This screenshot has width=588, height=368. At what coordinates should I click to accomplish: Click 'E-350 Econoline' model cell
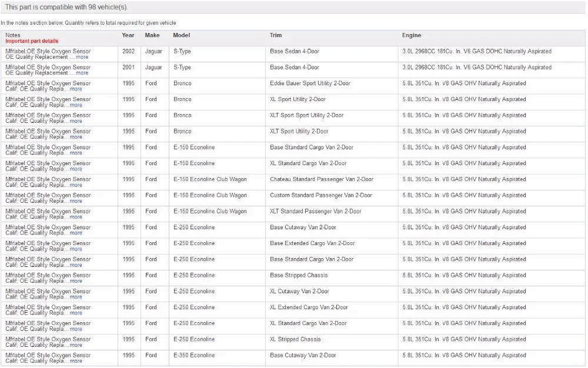(194, 355)
